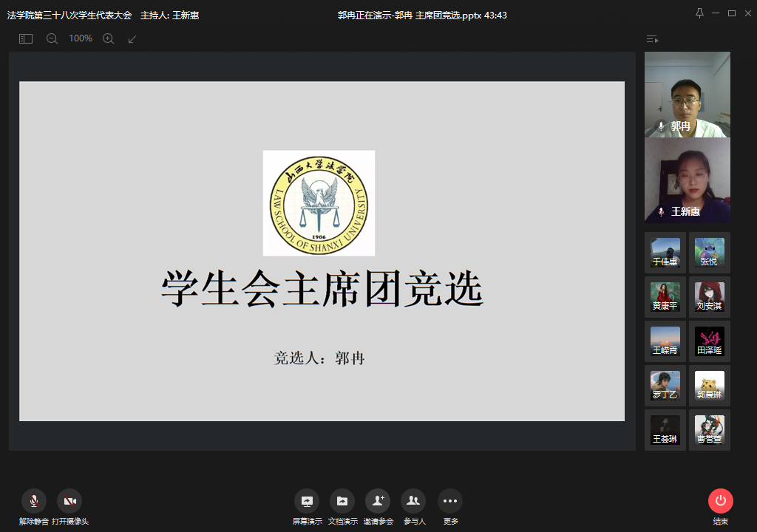Click 王嵘冉 participant avatar
This screenshot has height=532, width=757.
pyautogui.click(x=665, y=341)
